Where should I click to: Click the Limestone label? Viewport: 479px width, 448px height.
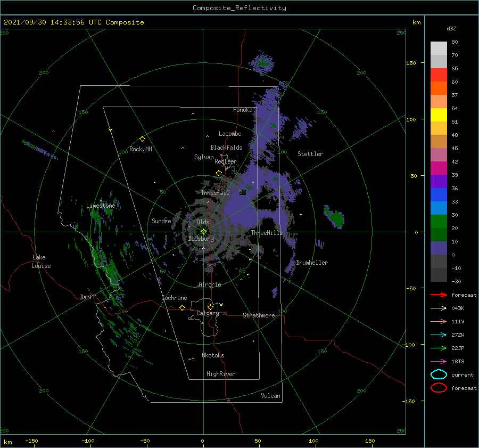[x=101, y=206]
